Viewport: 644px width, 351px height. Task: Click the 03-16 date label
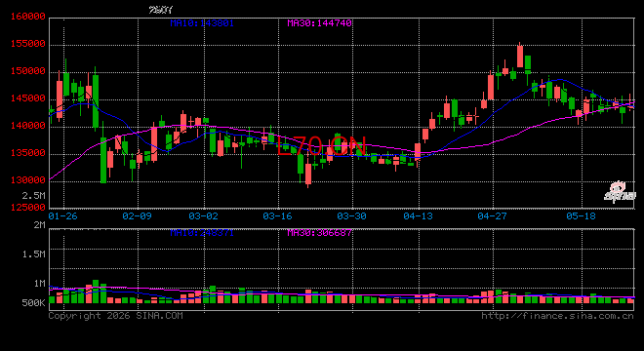[x=278, y=215]
